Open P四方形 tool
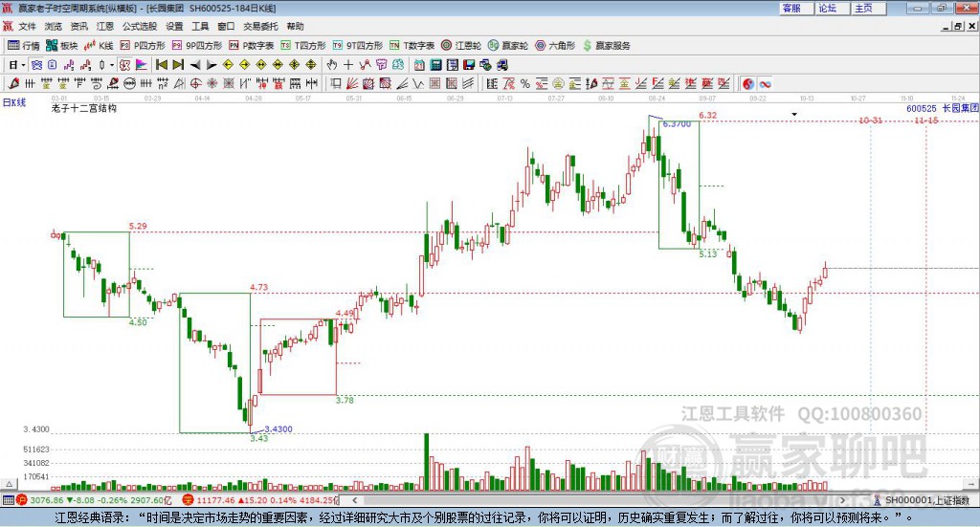This screenshot has height=527, width=980. coord(143,46)
